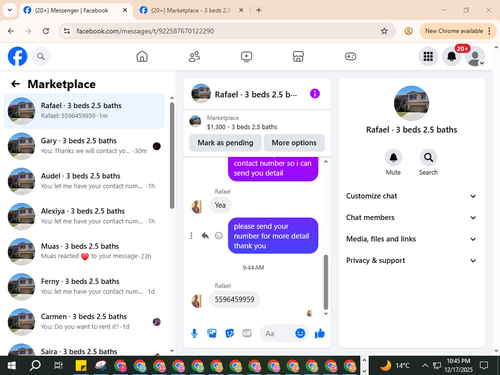Open Chrome profile icon
Screen dimensions: 500x375
point(408,31)
